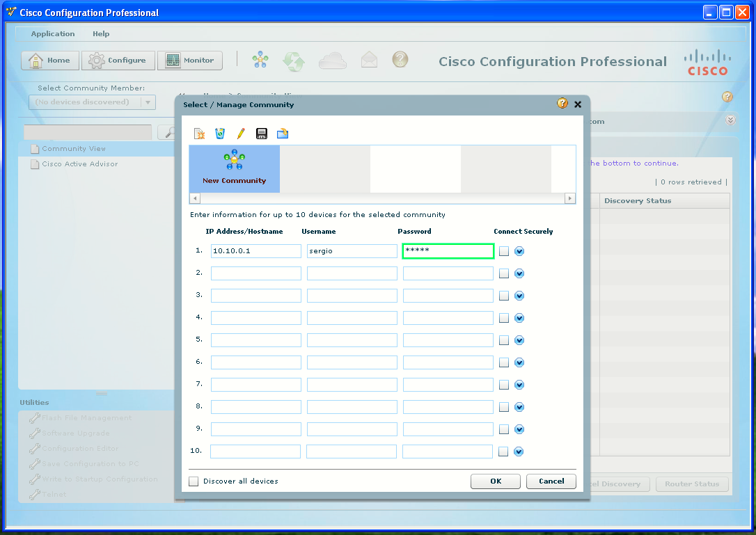This screenshot has height=535, width=756.
Task: Select the New Community tile
Action: click(x=235, y=168)
